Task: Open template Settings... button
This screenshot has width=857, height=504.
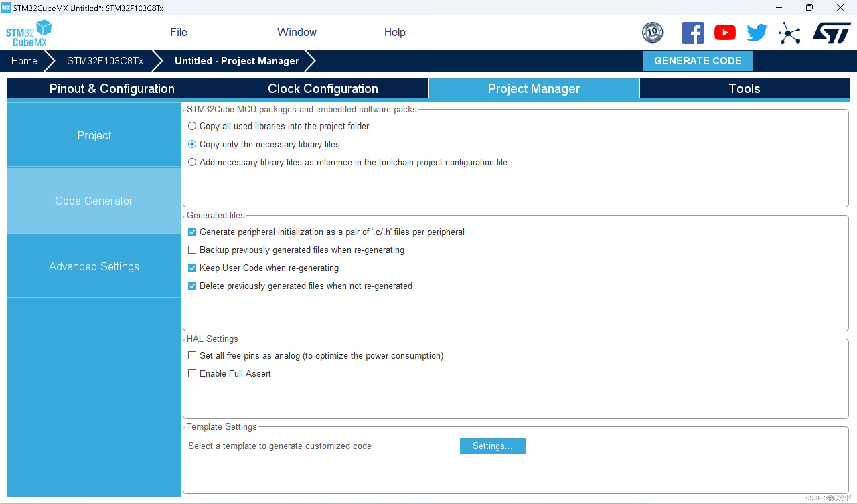Action: click(492, 446)
